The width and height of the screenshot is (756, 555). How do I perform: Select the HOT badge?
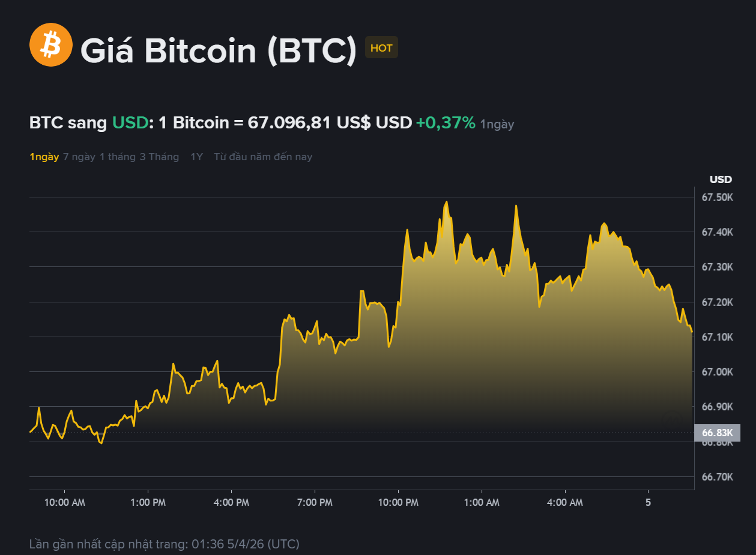click(381, 47)
